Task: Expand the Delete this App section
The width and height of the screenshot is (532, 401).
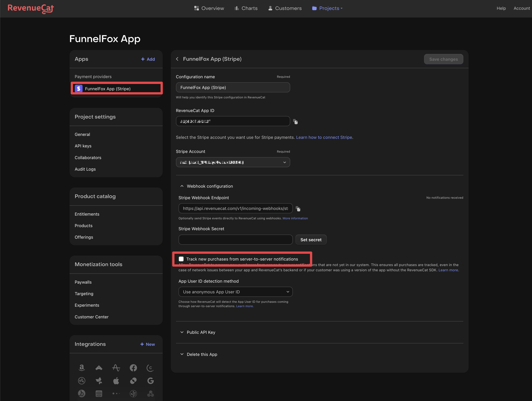Action: [202, 354]
